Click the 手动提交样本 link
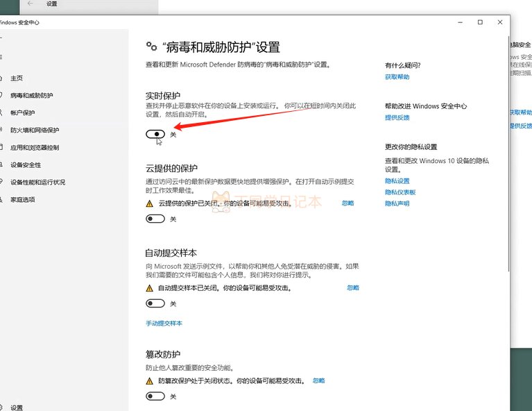This screenshot has height=411, width=532. [x=164, y=324]
